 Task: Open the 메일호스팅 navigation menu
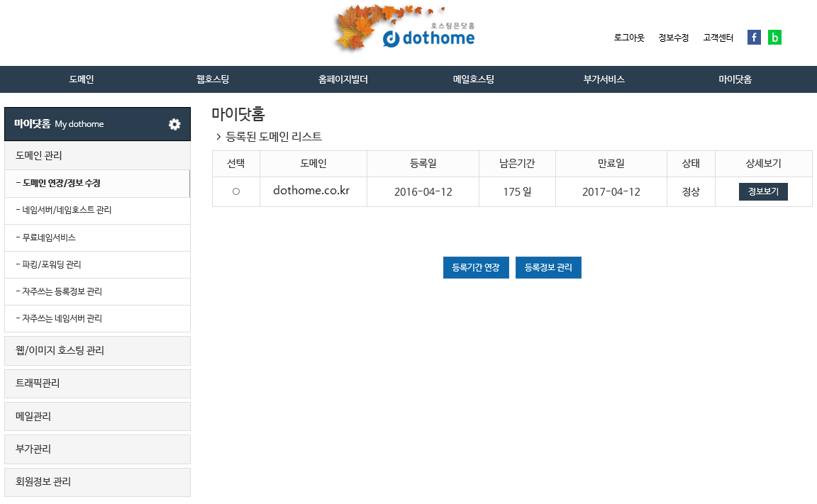pos(474,79)
